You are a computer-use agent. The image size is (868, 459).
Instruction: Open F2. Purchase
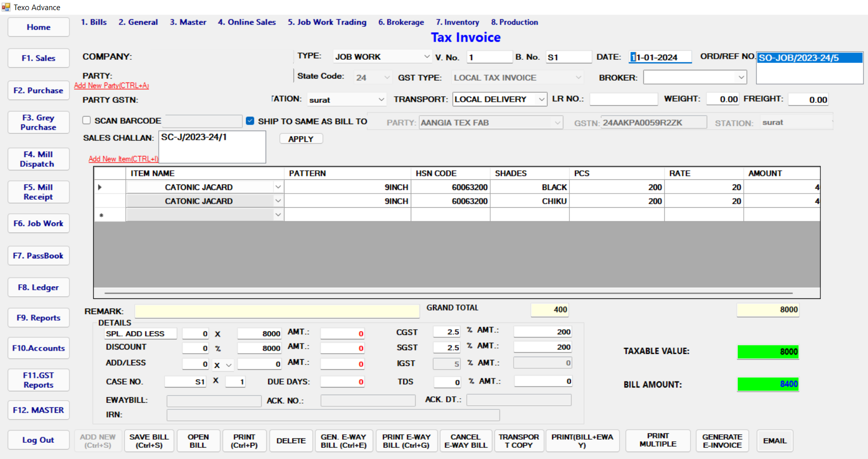point(39,91)
